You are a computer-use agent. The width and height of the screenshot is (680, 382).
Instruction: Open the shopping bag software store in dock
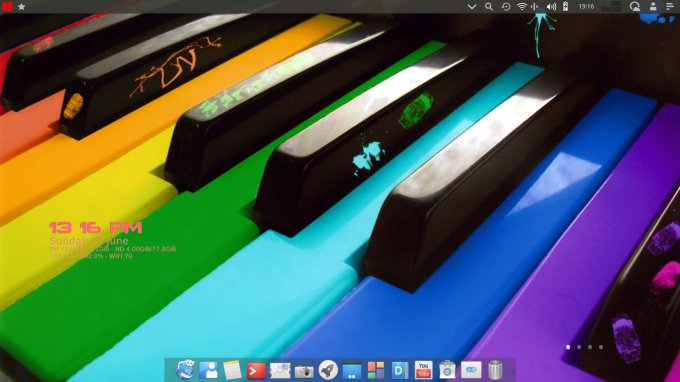pyautogui.click(x=447, y=370)
